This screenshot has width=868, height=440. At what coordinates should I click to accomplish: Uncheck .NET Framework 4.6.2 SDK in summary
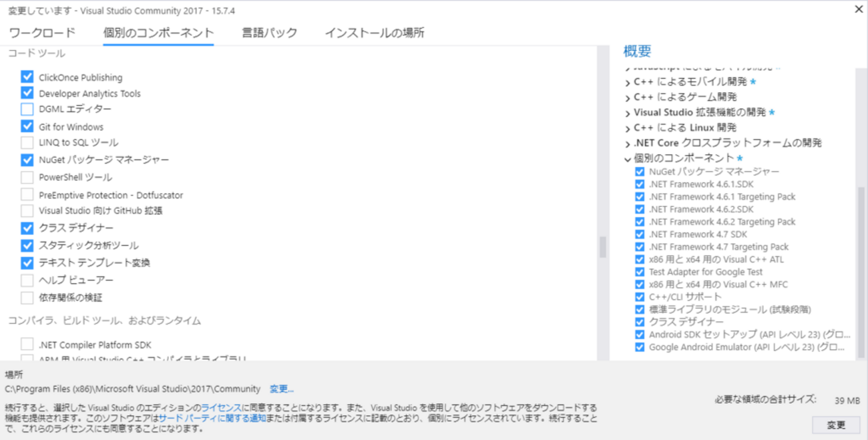[x=640, y=209]
